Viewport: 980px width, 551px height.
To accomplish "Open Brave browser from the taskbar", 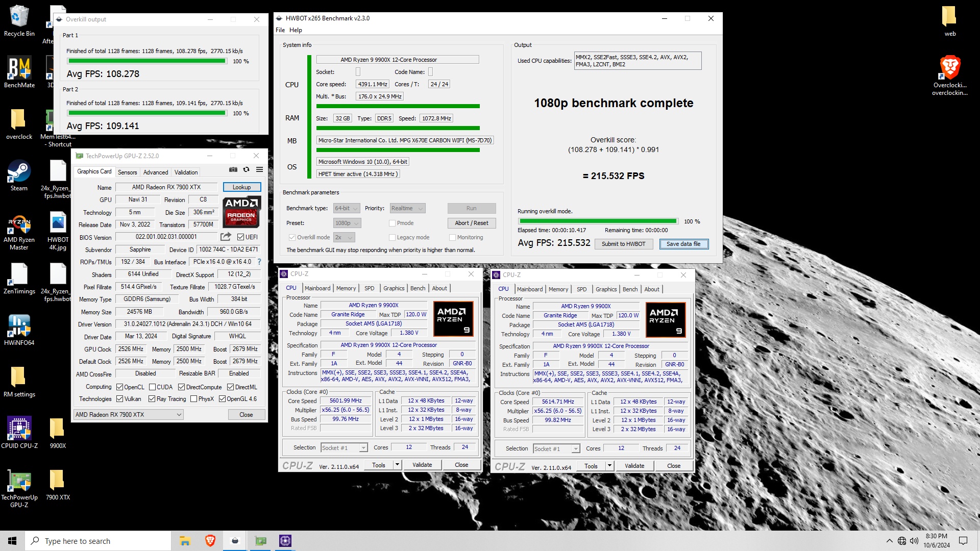I will pos(210,541).
